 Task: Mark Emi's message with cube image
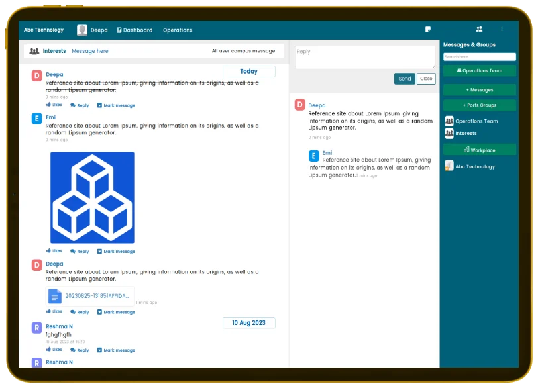tap(116, 252)
